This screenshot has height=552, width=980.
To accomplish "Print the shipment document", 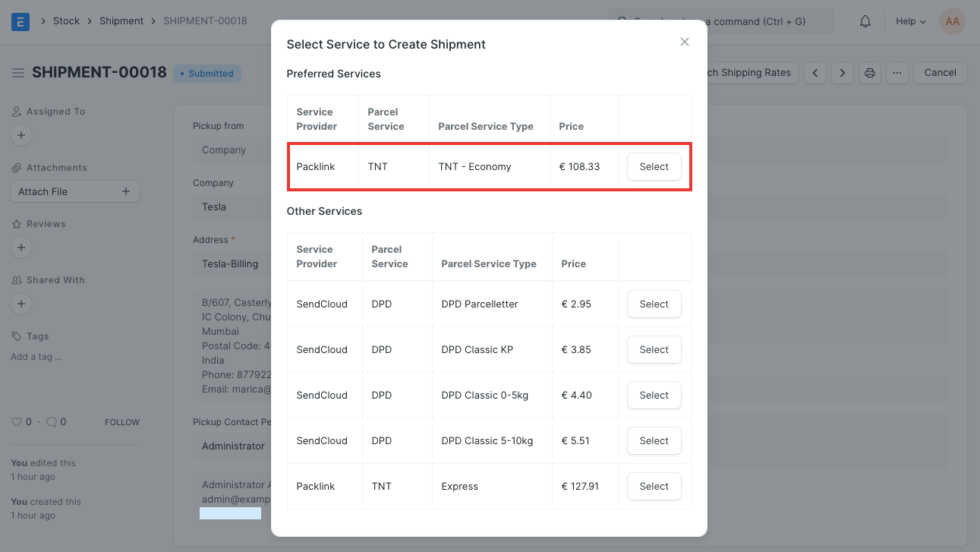I will click(x=870, y=73).
